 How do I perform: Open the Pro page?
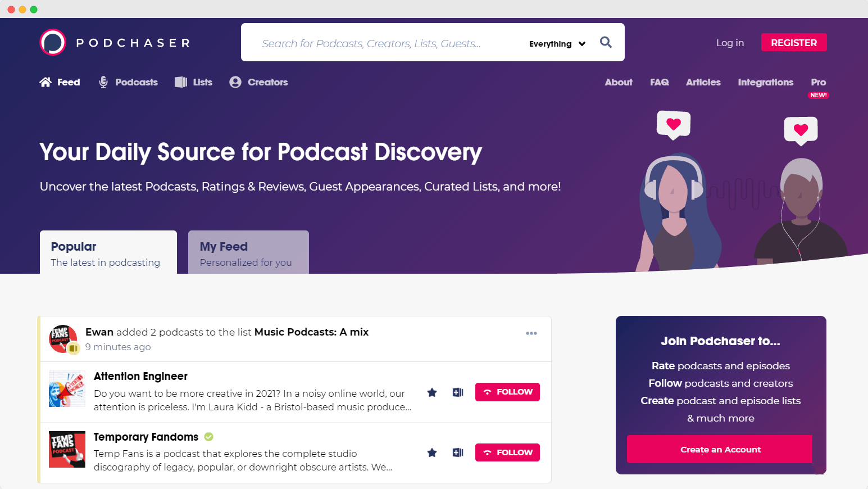(819, 82)
